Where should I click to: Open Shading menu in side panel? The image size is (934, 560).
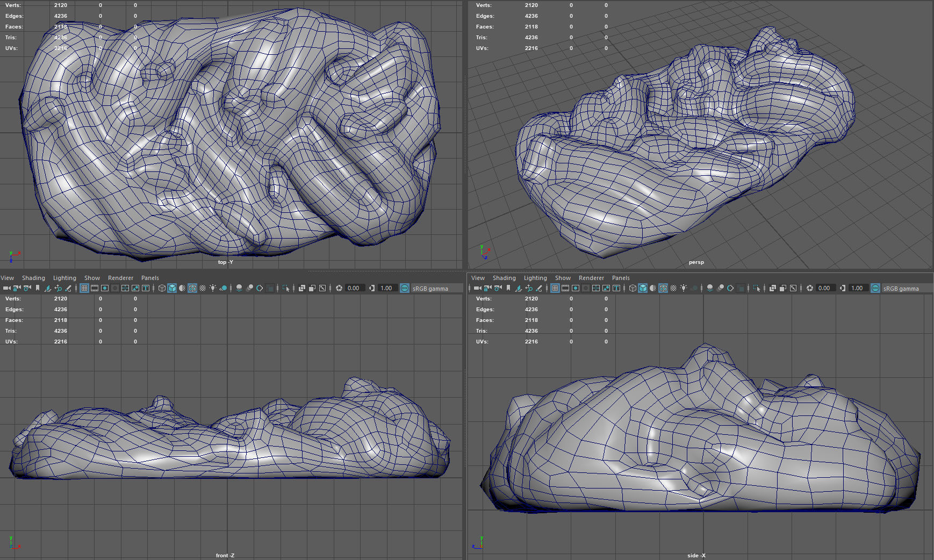[x=504, y=278]
